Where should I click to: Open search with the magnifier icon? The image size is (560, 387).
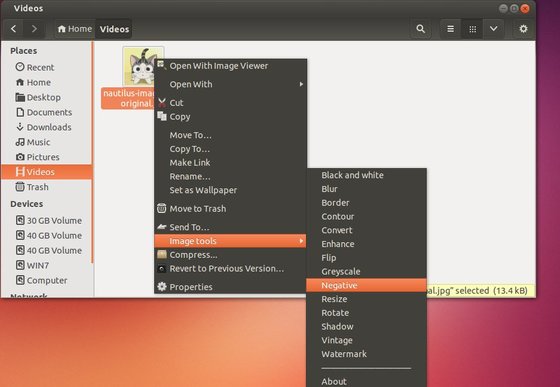421,29
